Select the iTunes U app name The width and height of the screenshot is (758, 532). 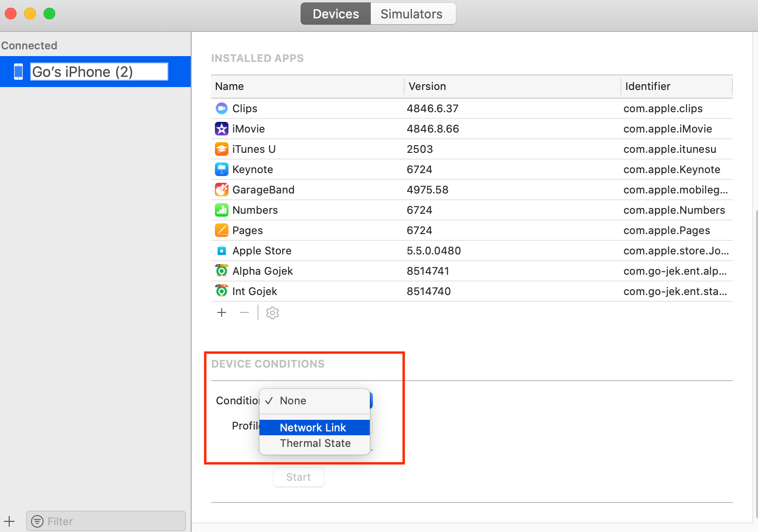(x=254, y=149)
